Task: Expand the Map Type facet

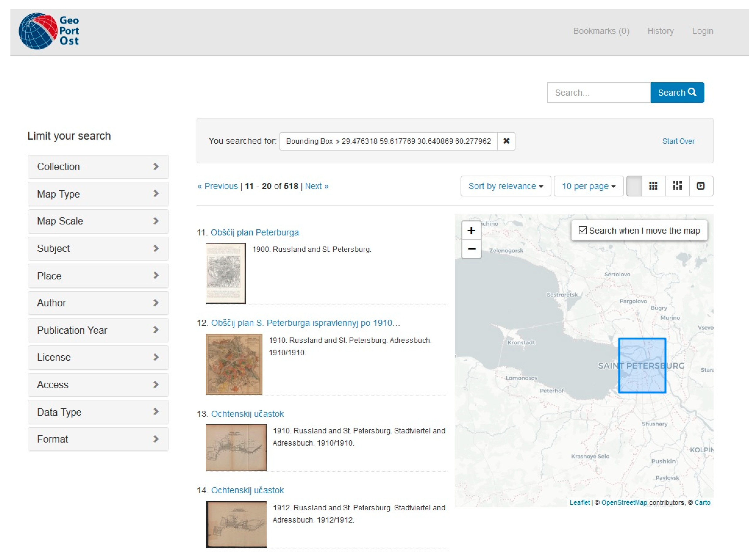Action: (x=98, y=194)
